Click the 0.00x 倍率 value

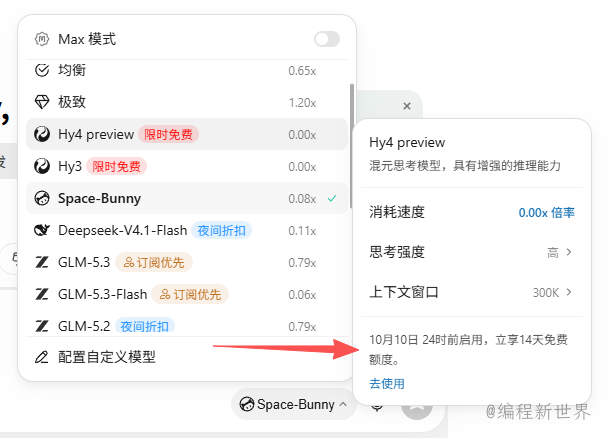pyautogui.click(x=546, y=213)
